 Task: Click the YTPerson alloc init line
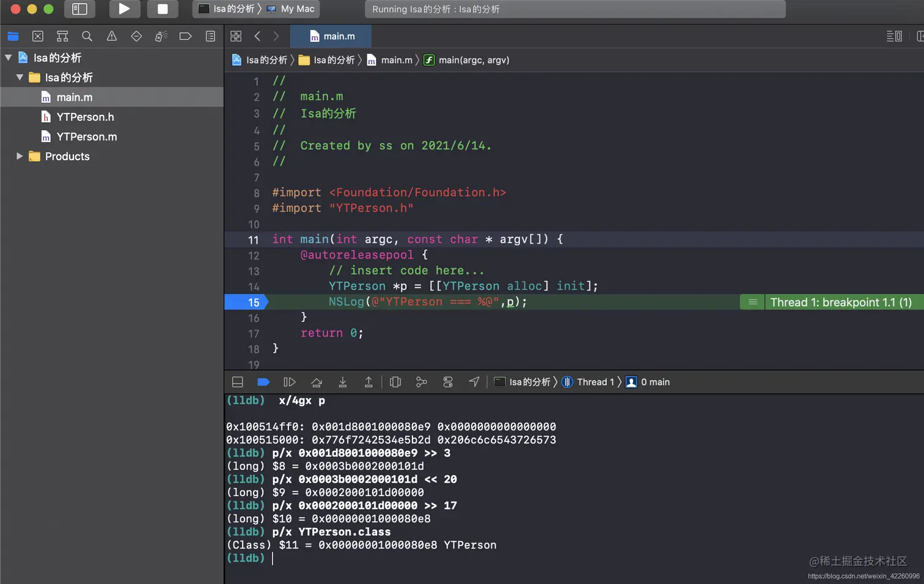463,286
